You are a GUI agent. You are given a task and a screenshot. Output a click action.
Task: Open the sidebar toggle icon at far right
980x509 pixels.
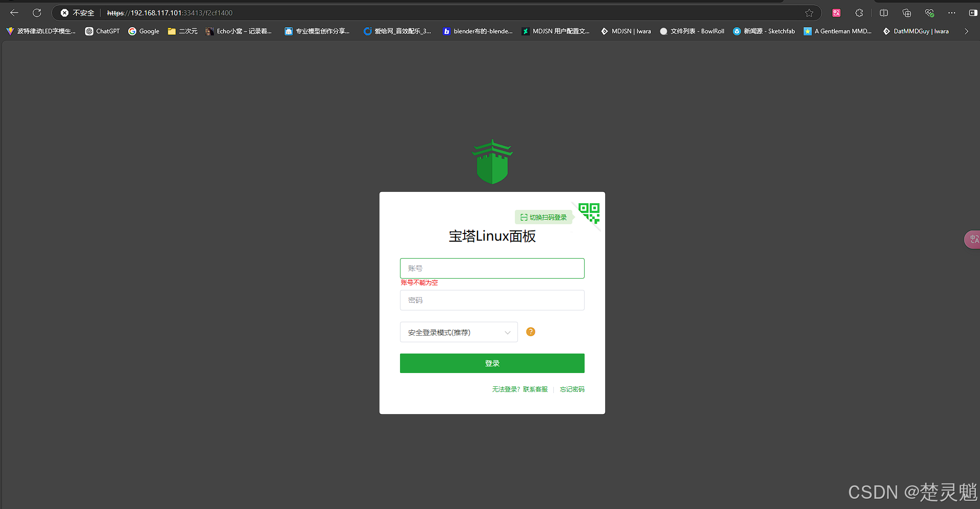[973, 13]
